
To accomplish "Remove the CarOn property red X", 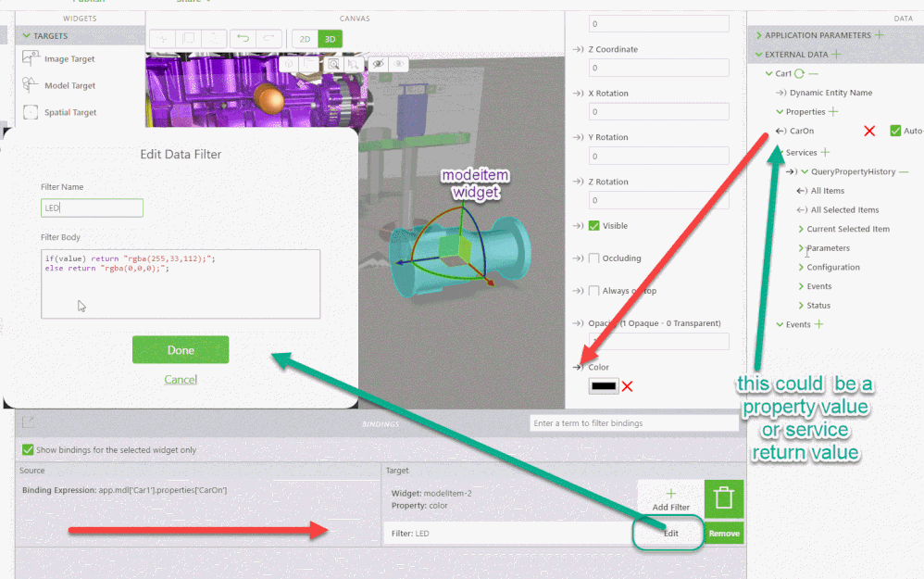I will [869, 131].
